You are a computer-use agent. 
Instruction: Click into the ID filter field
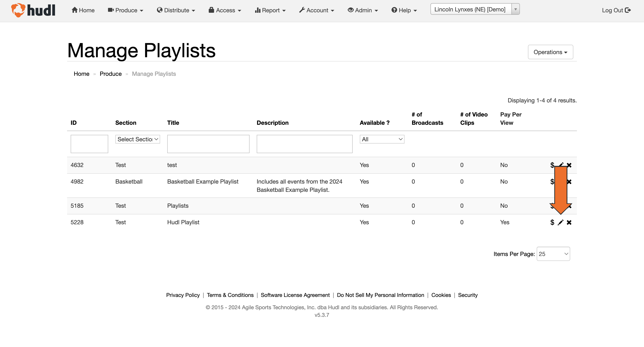pyautogui.click(x=89, y=144)
